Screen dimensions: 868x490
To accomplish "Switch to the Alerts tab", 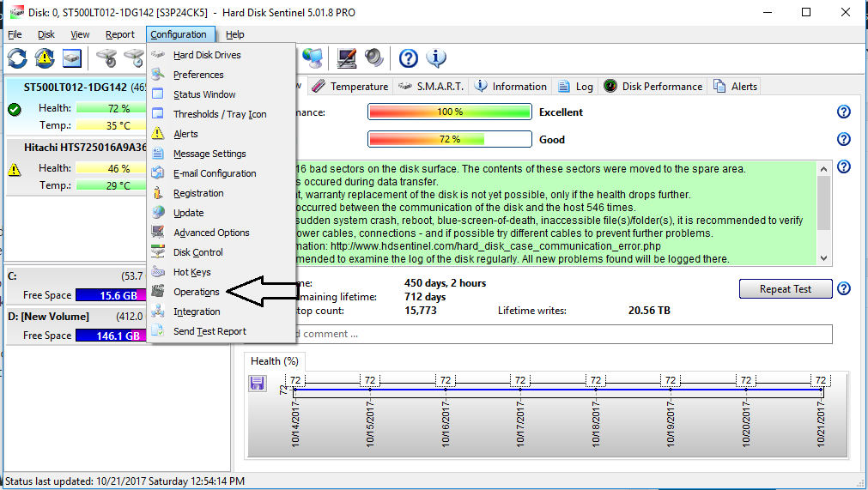I will tap(735, 87).
